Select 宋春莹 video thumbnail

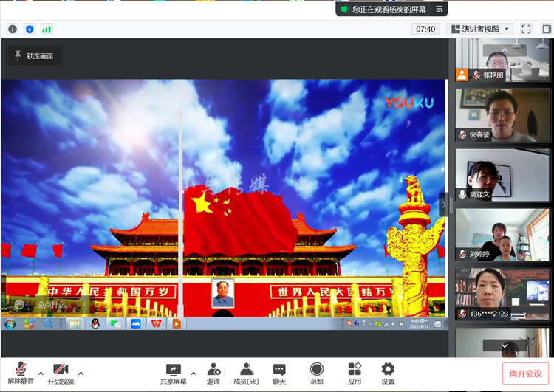(x=502, y=115)
